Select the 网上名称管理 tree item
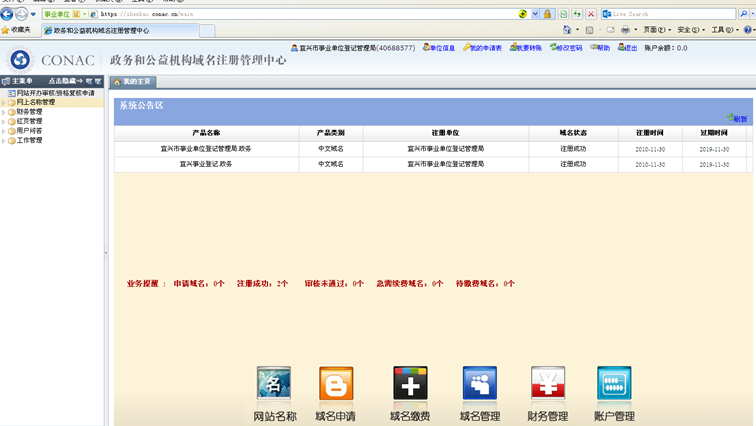The width and height of the screenshot is (756, 426). tap(36, 102)
